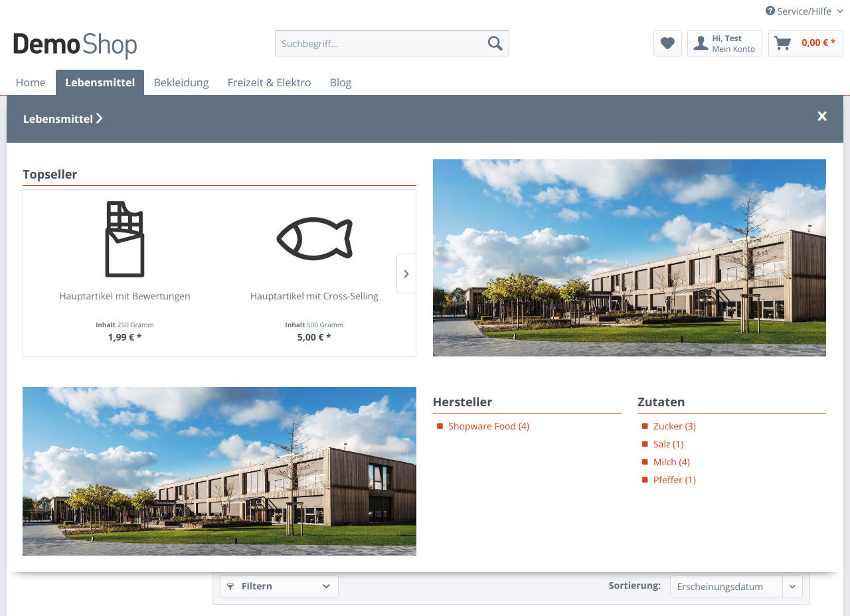850x616 pixels.
Task: Switch to the Bekleidung category tab
Action: pyautogui.click(x=181, y=82)
